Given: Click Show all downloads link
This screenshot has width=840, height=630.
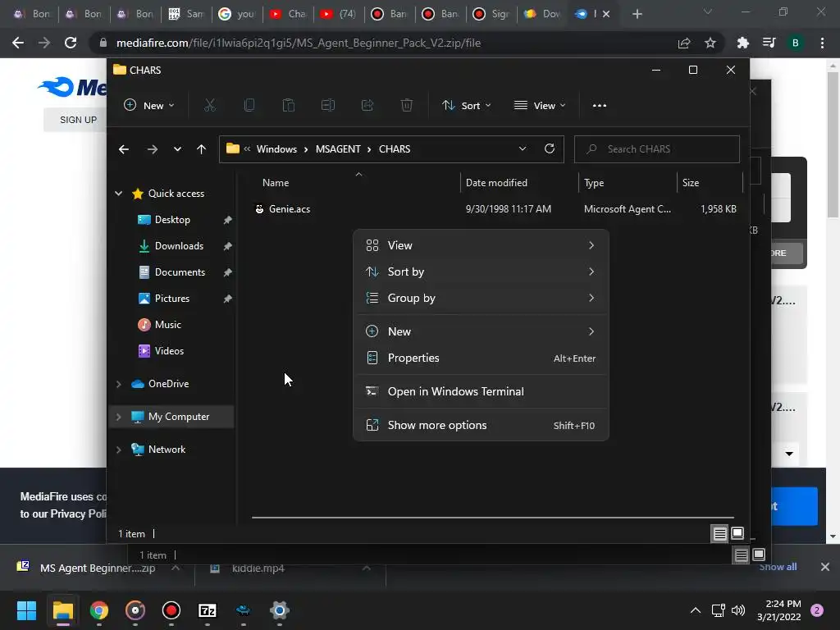Looking at the screenshot, I should 778,567.
